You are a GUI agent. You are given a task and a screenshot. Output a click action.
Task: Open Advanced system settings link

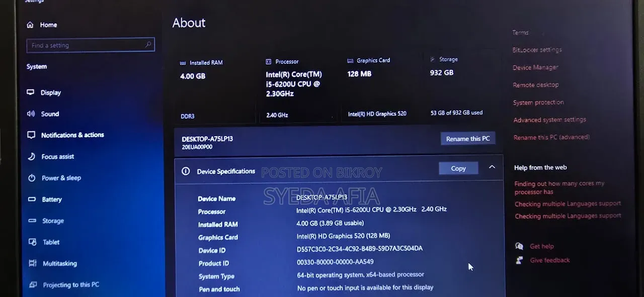[549, 120]
